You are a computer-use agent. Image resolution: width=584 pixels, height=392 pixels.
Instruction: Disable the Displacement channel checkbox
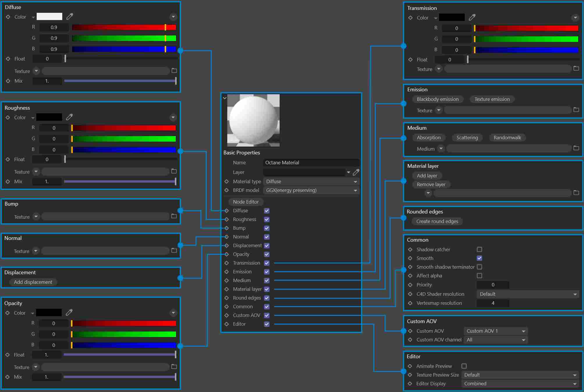(267, 245)
